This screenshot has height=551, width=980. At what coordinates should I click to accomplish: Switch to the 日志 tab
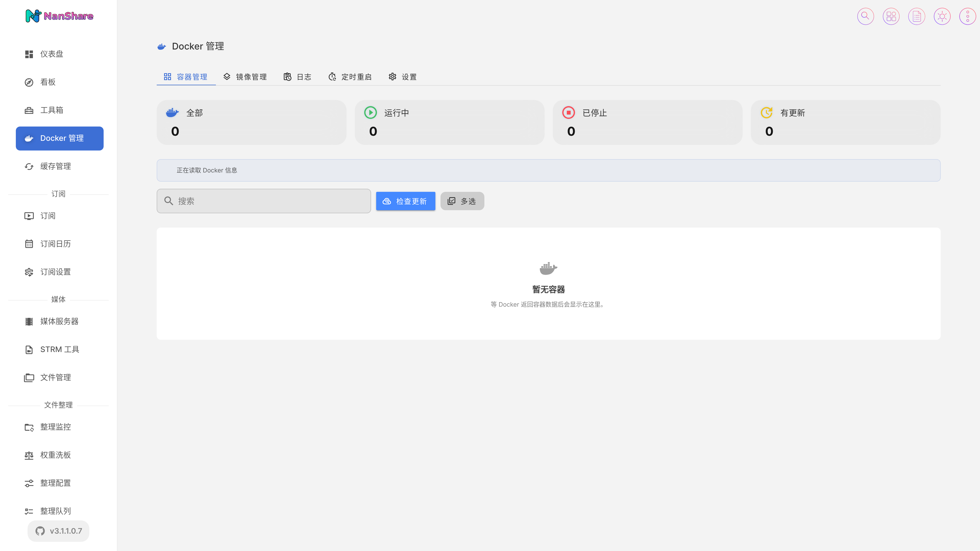298,77
